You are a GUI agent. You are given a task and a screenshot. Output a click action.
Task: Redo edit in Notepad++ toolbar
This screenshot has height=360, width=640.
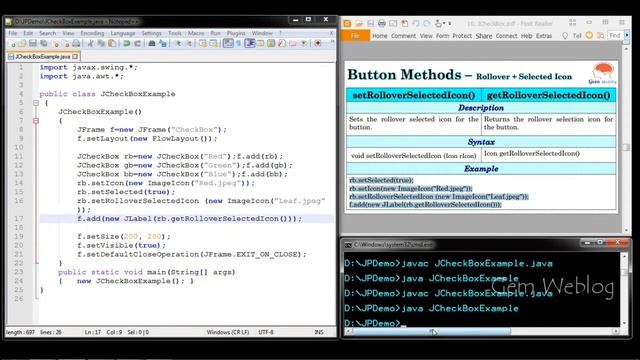(138, 43)
